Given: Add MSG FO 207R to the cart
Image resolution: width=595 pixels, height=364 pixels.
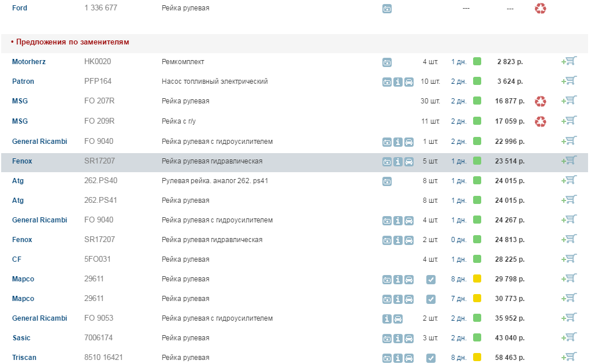Looking at the screenshot, I should (569, 101).
